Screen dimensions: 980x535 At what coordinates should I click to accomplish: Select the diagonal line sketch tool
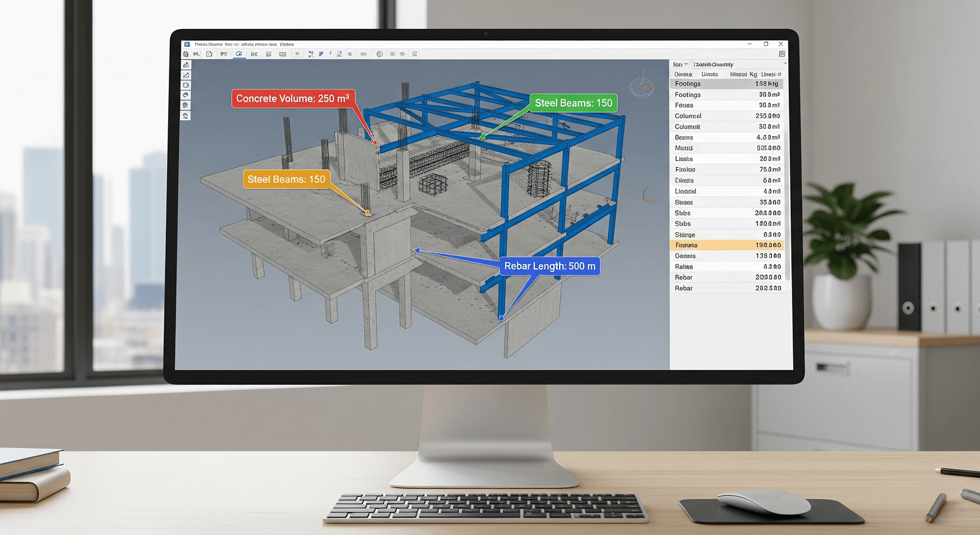tap(186, 75)
